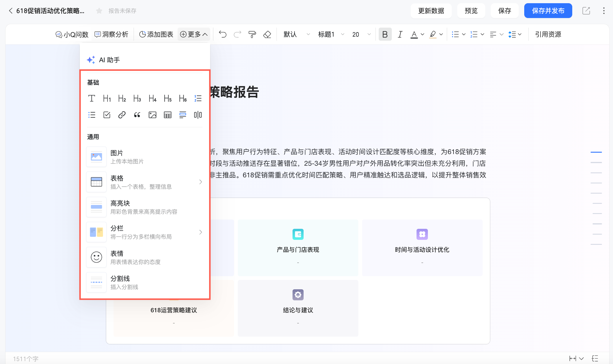Image resolution: width=613 pixels, height=364 pixels.
Task: Insert highlight block icon in 基础 row
Action: (x=183, y=115)
